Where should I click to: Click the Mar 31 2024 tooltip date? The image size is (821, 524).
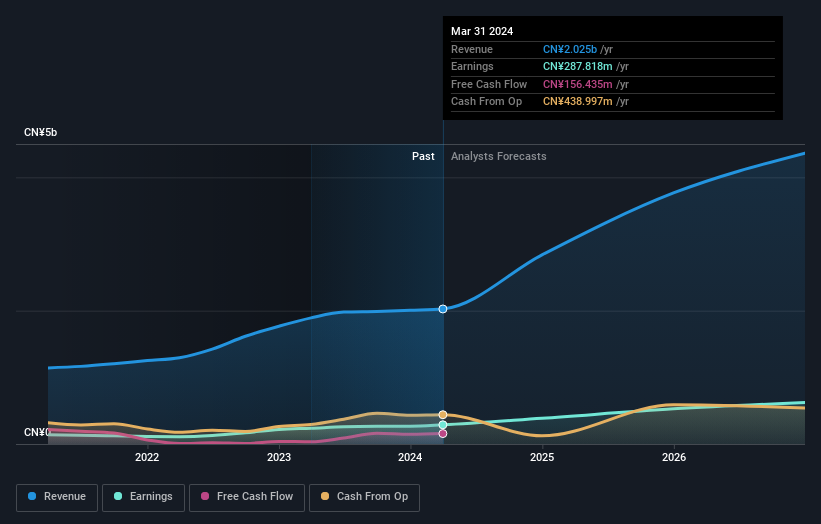pyautogui.click(x=482, y=31)
